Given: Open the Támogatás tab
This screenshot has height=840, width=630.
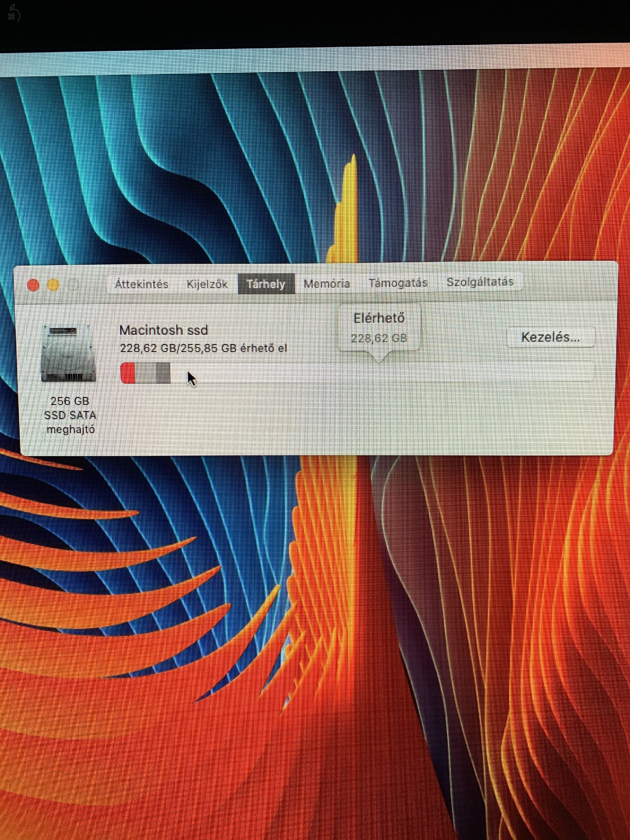Looking at the screenshot, I should click(398, 283).
